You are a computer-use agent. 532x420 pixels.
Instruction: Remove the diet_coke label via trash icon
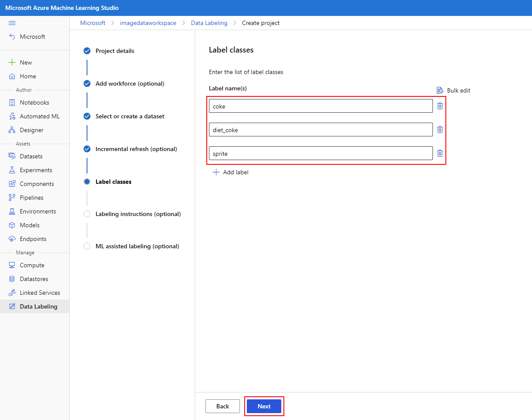tap(440, 130)
